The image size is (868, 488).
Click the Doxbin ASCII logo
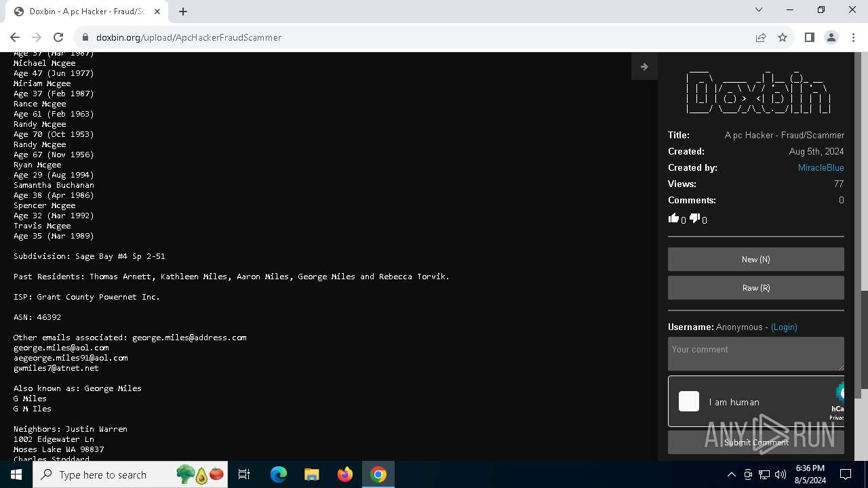pyautogui.click(x=758, y=91)
